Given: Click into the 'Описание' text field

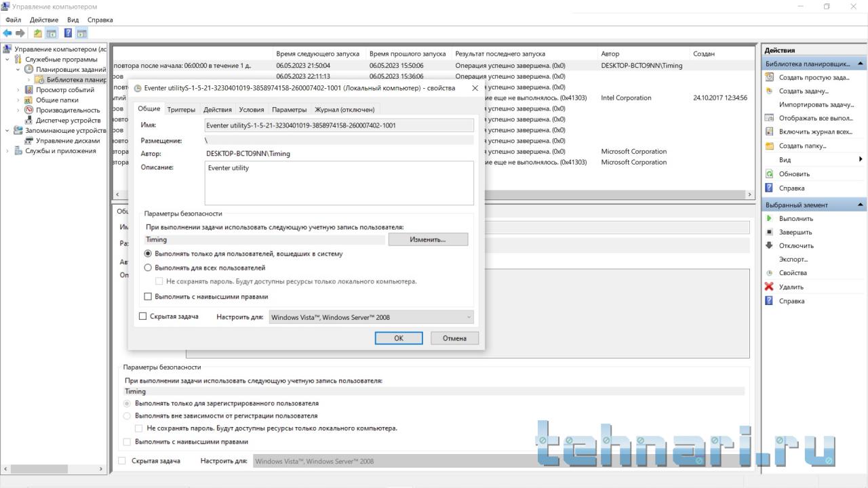Looking at the screenshot, I should pyautogui.click(x=339, y=183).
